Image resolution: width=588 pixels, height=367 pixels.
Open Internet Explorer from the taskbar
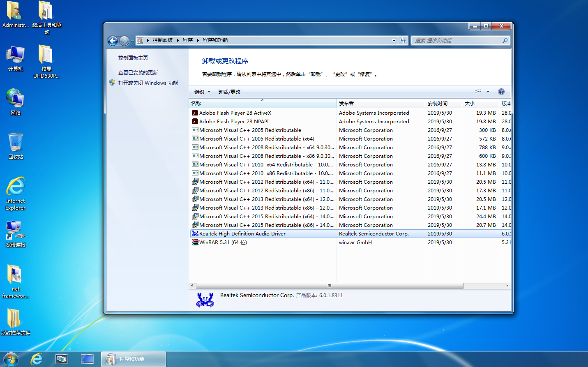[37, 359]
